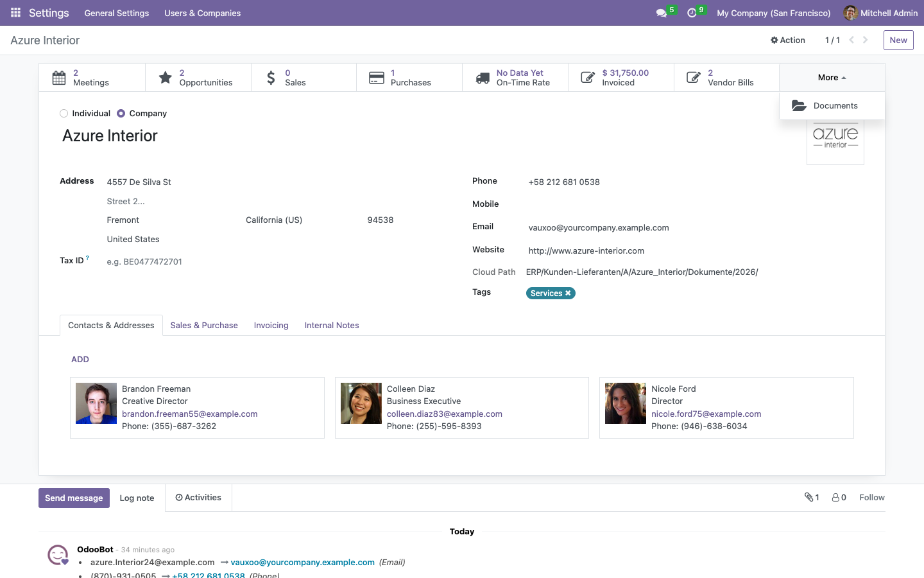Viewport: 924px width, 578px height.
Task: Click the Documents folder icon
Action: [x=799, y=106]
